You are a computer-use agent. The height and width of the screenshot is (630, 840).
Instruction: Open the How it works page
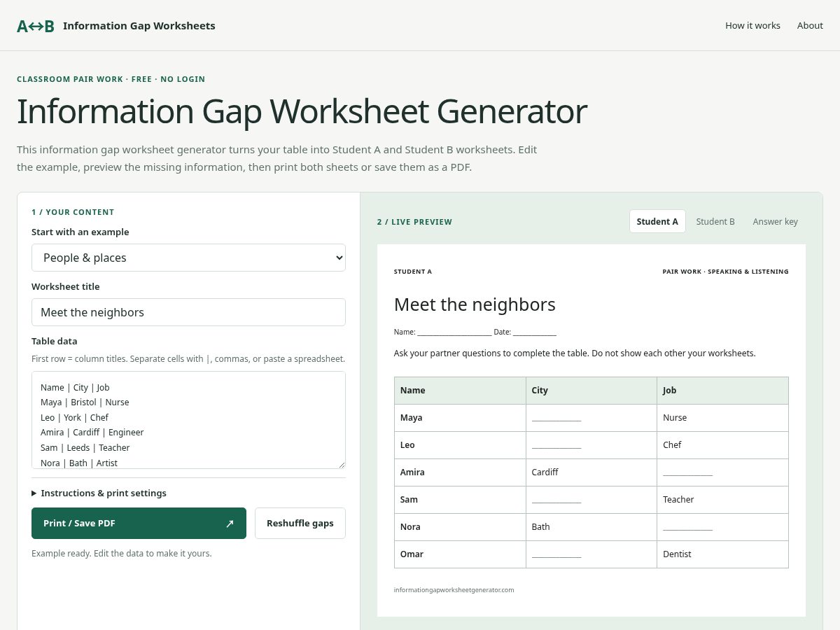(x=752, y=25)
